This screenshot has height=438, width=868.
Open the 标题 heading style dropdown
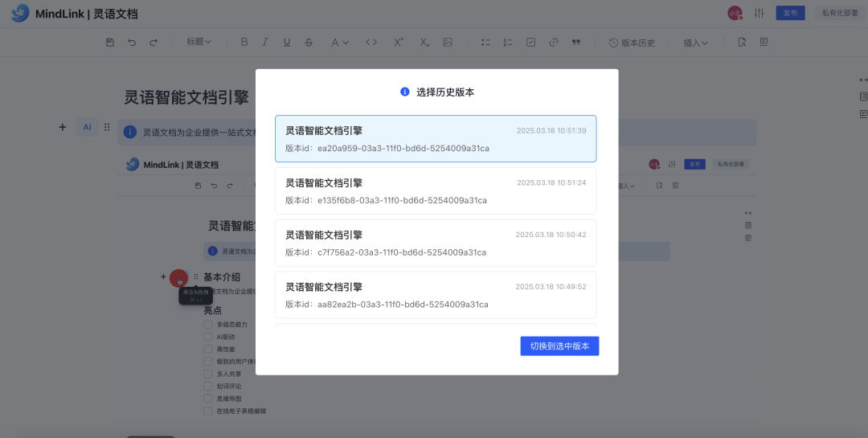[199, 42]
